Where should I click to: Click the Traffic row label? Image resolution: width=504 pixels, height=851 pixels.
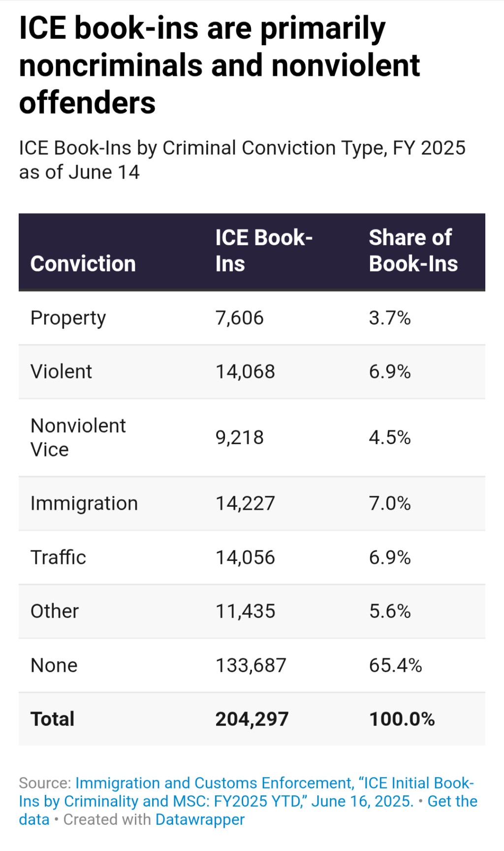[58, 557]
